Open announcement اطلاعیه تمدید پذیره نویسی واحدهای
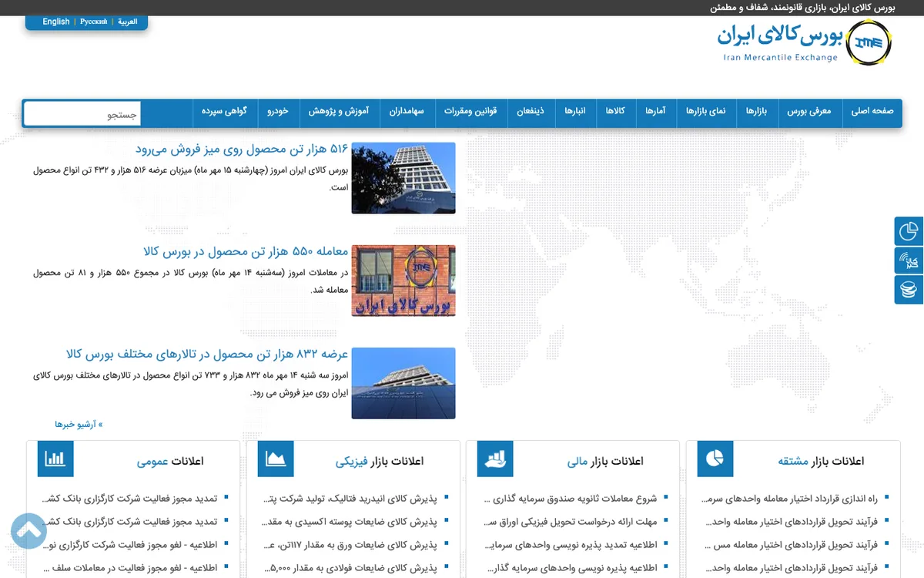Image resolution: width=924 pixels, height=578 pixels. tap(571, 545)
